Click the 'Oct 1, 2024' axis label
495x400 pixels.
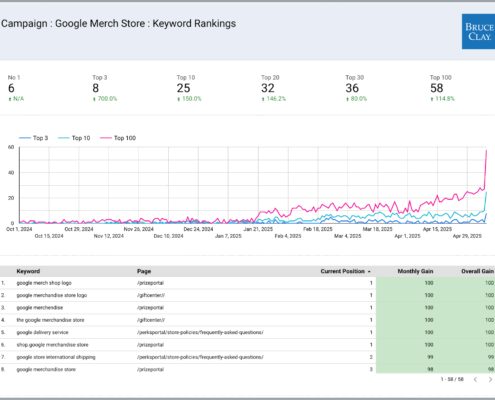coord(19,229)
